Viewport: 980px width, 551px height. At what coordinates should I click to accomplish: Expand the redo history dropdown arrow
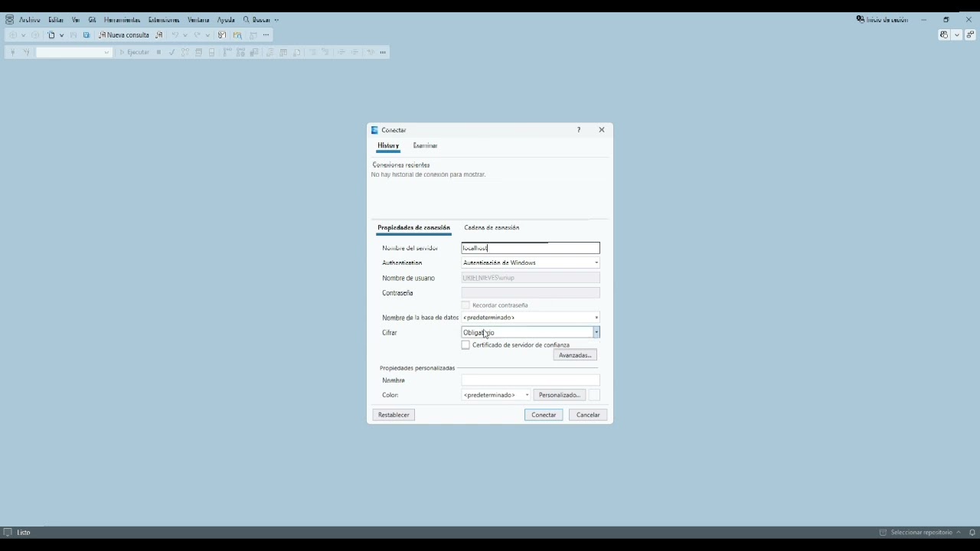tap(207, 35)
